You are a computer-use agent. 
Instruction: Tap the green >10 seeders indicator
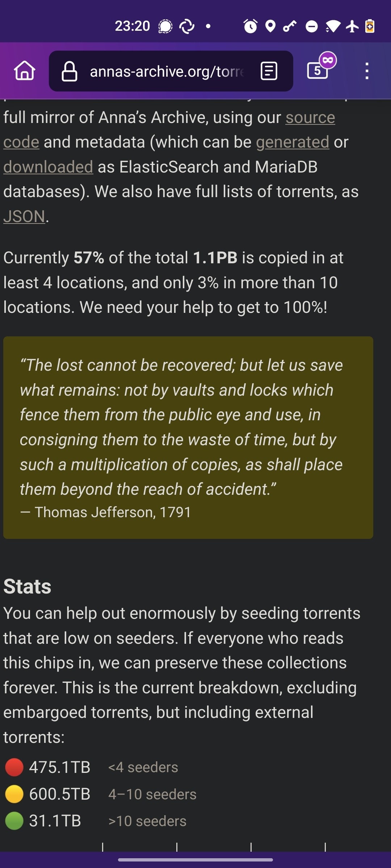click(14, 821)
